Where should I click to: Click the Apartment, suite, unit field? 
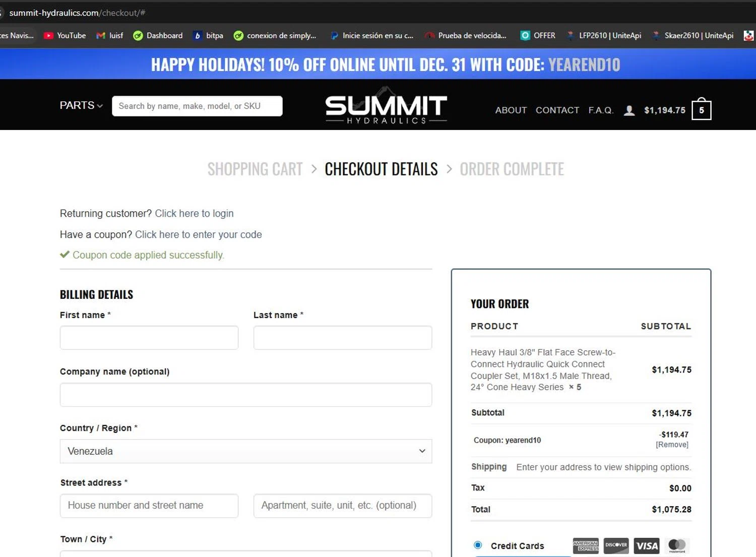pyautogui.click(x=343, y=506)
